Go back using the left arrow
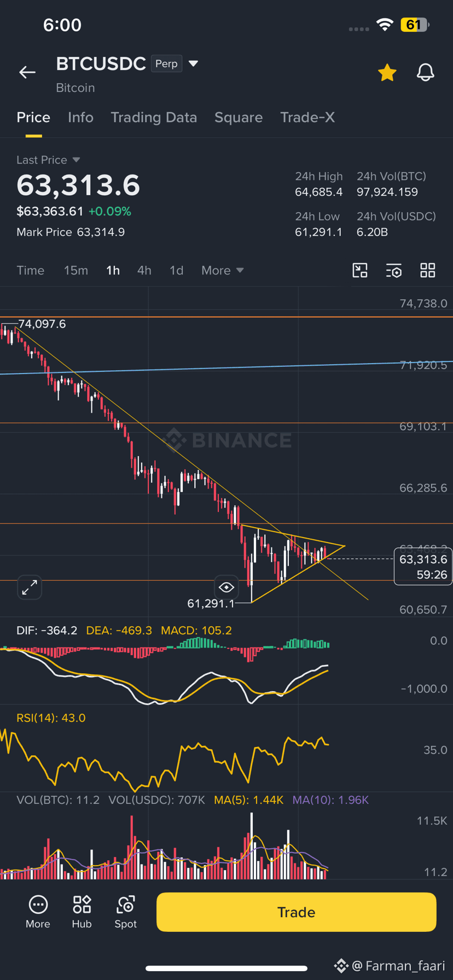Viewport: 453px width, 980px height. click(x=27, y=72)
